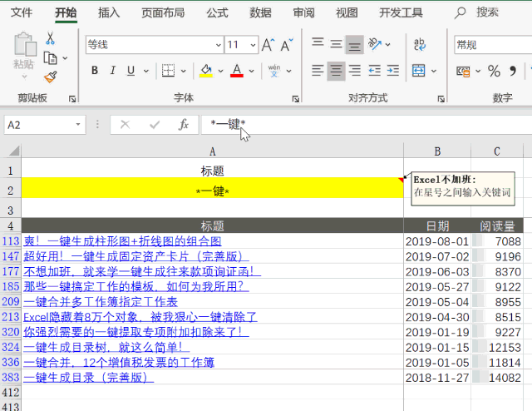Click the Merge and Center icon
This screenshot has width=532, height=411.
pos(419,71)
